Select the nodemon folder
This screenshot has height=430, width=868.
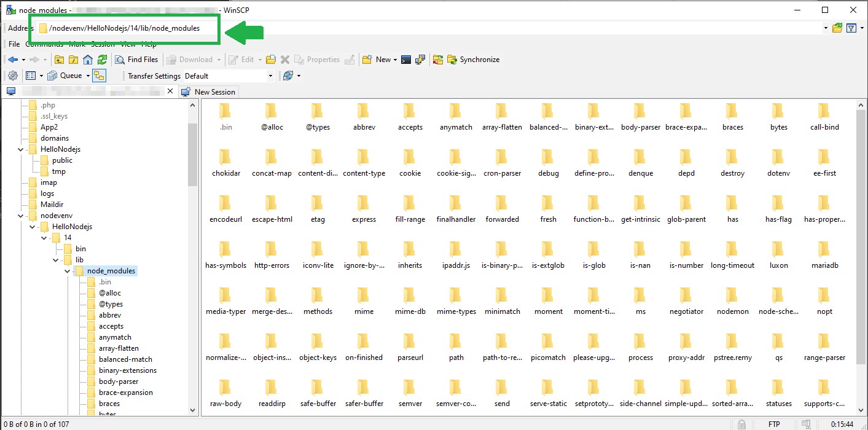(732, 302)
